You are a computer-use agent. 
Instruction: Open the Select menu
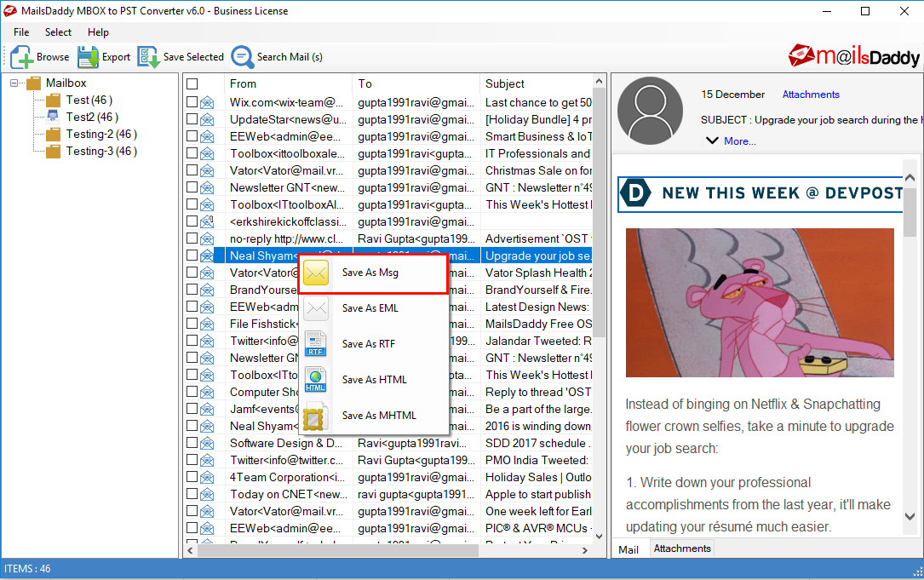click(59, 32)
